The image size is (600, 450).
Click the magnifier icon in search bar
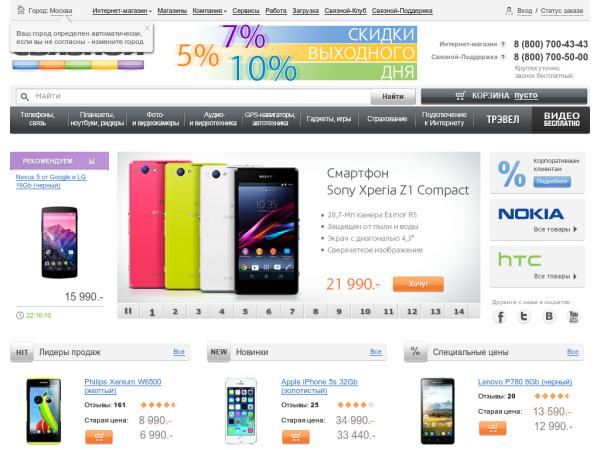(25, 97)
